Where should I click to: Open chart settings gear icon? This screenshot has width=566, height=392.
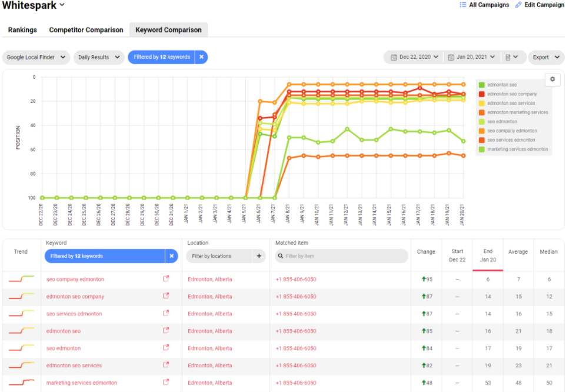click(x=552, y=79)
